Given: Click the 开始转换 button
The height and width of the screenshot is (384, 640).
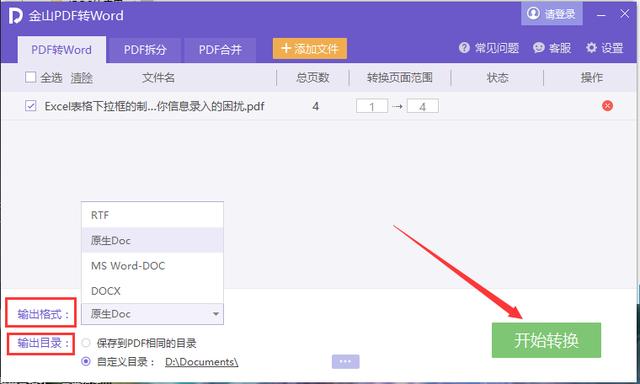Looking at the screenshot, I should (x=546, y=340).
